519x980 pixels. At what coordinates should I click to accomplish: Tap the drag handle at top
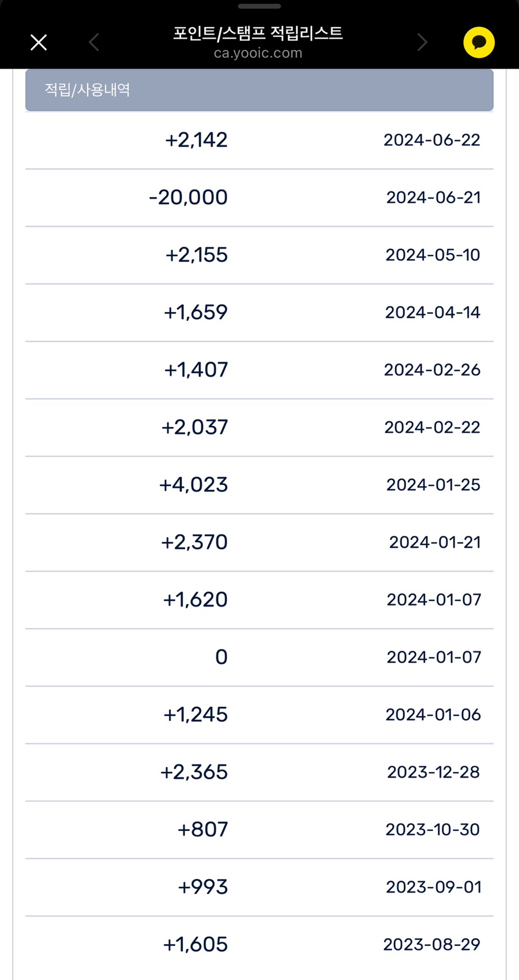click(259, 7)
